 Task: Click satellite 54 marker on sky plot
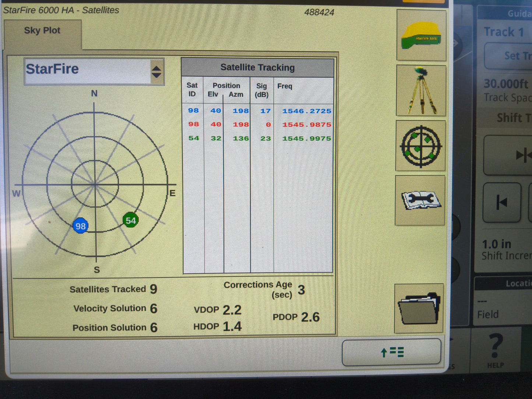(x=130, y=220)
